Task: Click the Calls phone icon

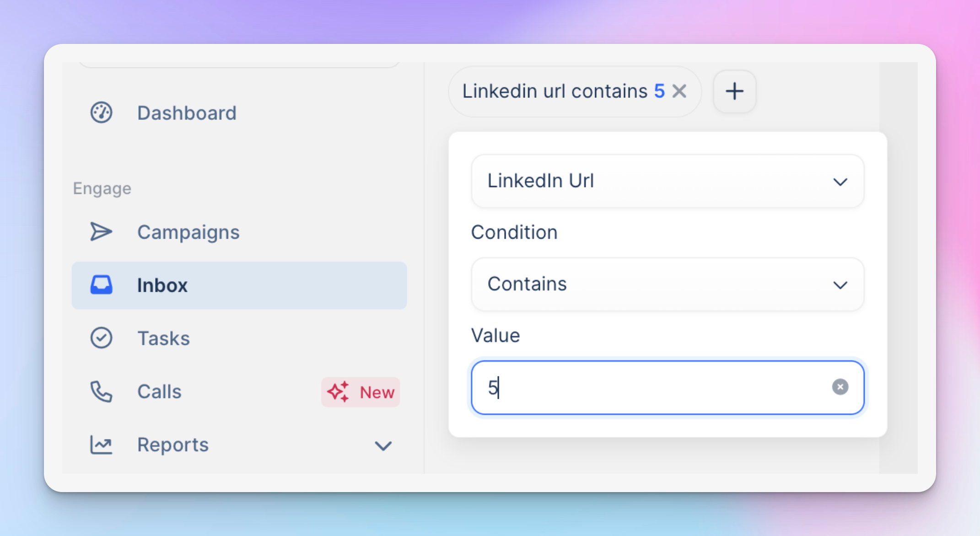Action: click(x=101, y=391)
